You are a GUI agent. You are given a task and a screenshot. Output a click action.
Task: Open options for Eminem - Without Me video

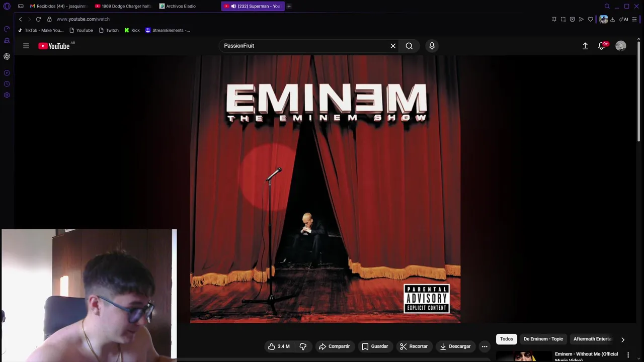628,355
